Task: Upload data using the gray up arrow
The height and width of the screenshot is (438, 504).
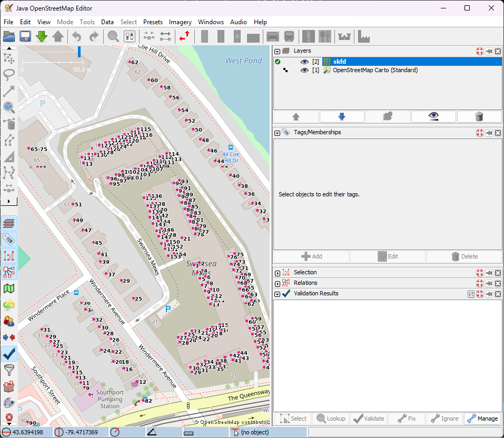Action: click(x=58, y=36)
